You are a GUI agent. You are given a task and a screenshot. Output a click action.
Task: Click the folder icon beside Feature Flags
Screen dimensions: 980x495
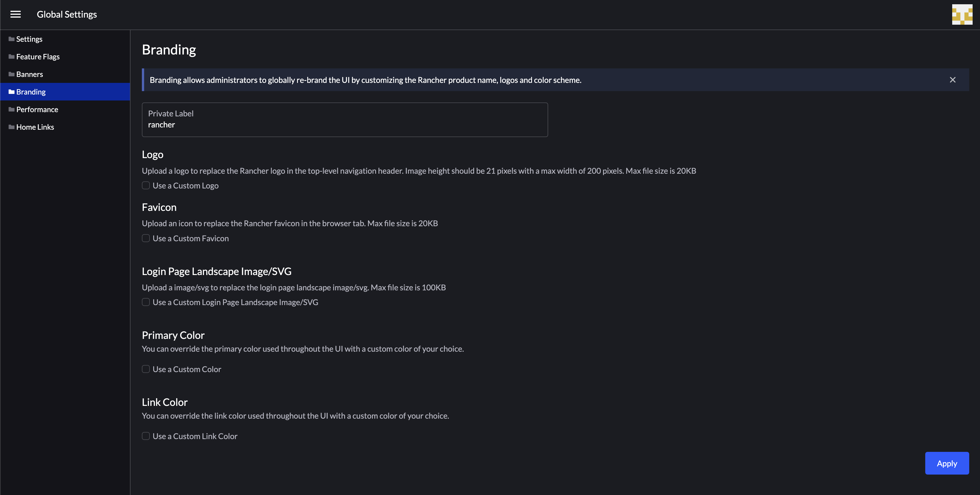(x=11, y=56)
